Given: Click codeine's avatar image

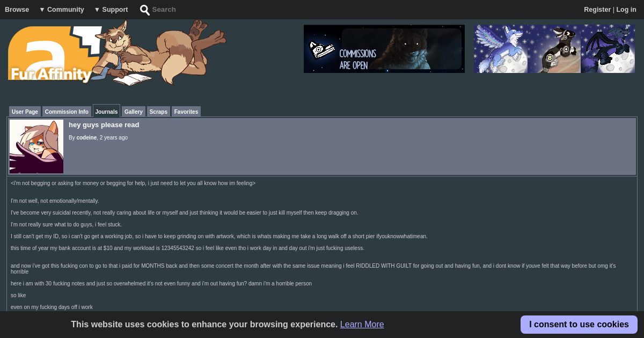Looking at the screenshot, I should tap(36, 146).
